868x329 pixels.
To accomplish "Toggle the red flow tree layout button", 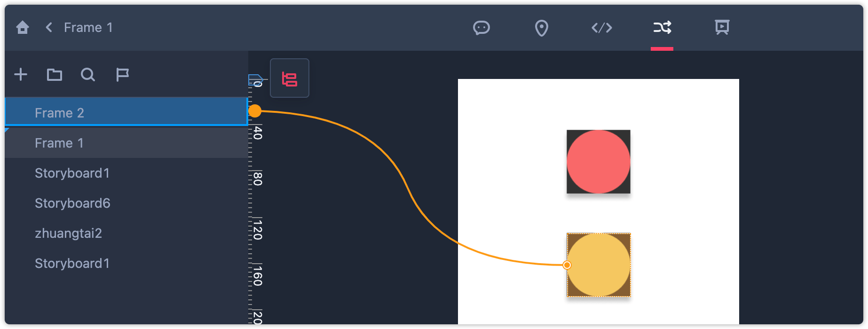I will pos(290,78).
